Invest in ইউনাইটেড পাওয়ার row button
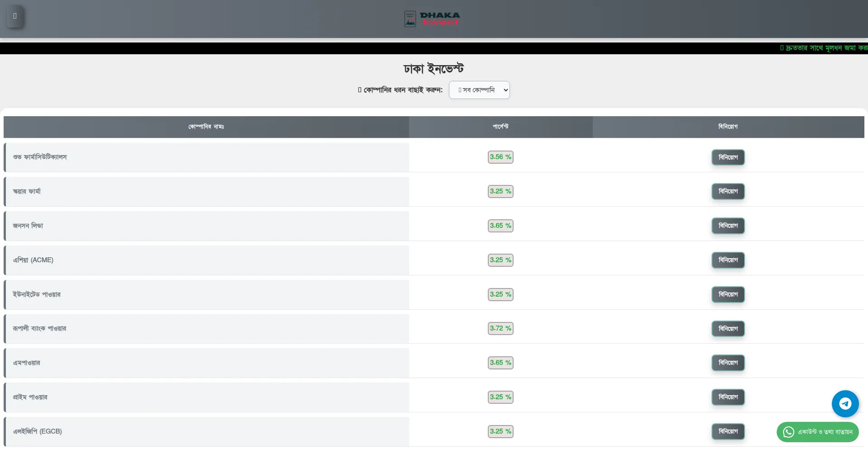This screenshot has height=449, width=868. [728, 294]
